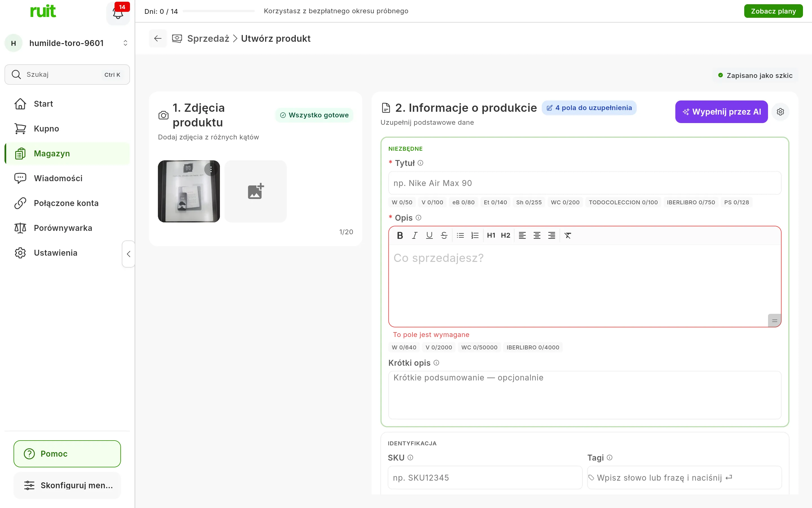Apply H2 heading style
812x508 pixels.
click(505, 236)
